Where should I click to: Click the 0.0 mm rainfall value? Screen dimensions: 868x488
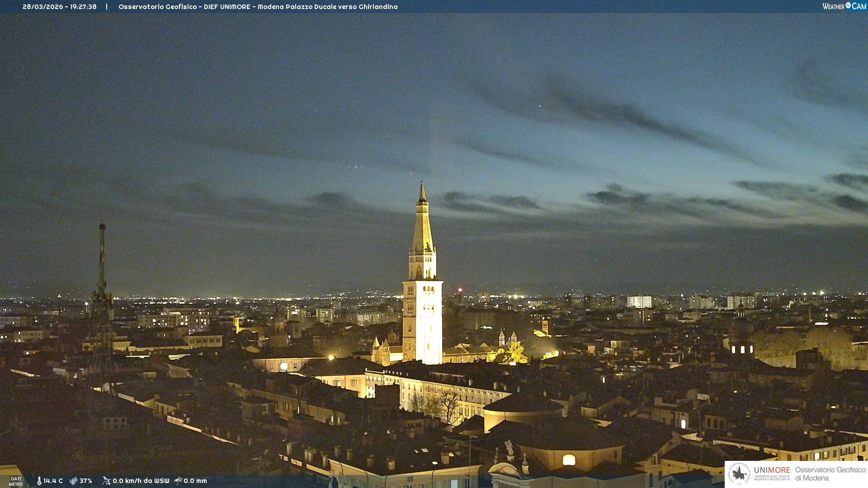pos(195,481)
